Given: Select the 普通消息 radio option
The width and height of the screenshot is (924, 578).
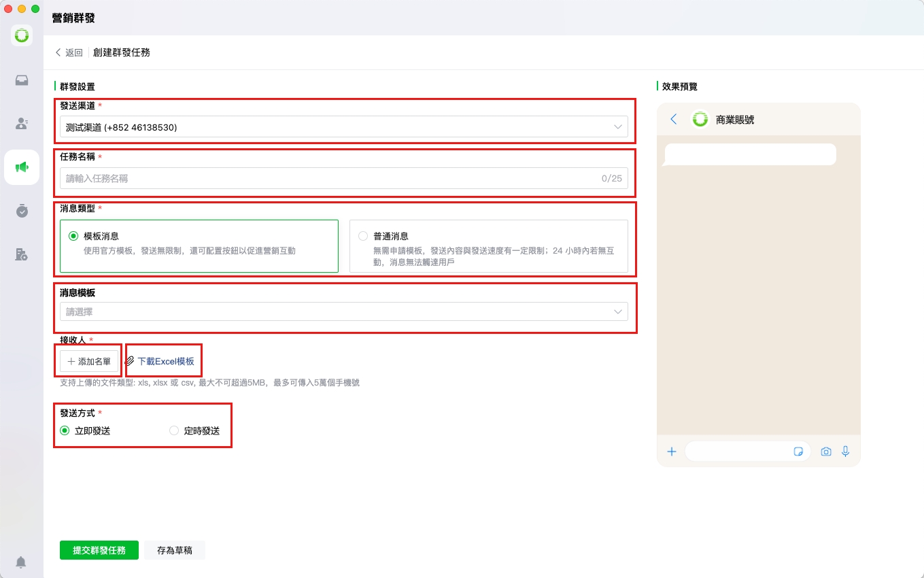Looking at the screenshot, I should (x=363, y=236).
